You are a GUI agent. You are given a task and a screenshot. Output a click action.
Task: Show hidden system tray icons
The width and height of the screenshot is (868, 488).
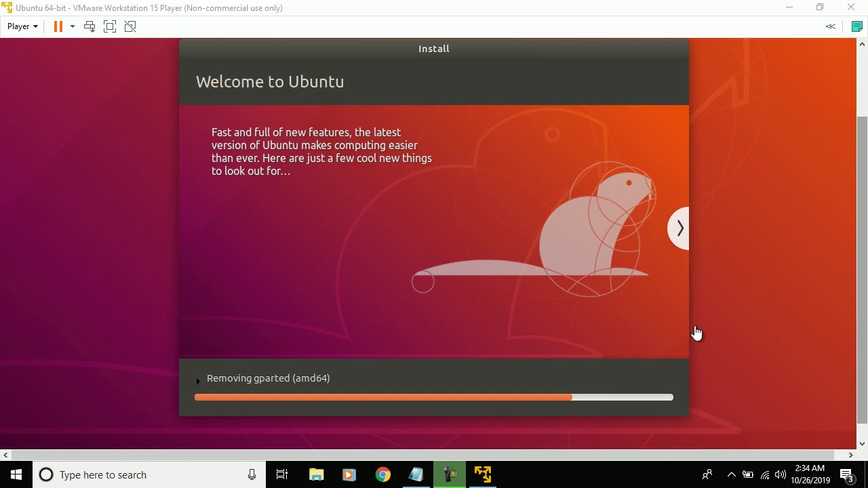(x=731, y=474)
